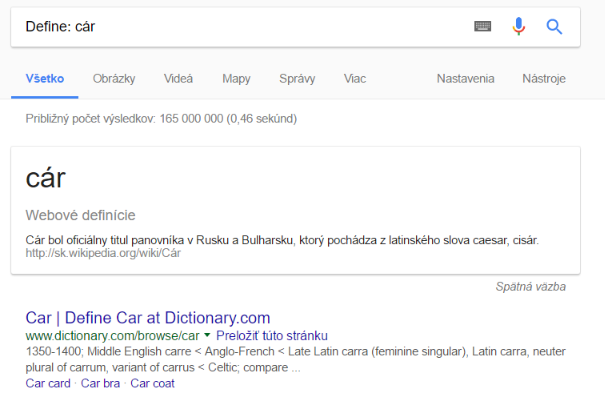Open Nastavenia settings menu

(x=465, y=79)
